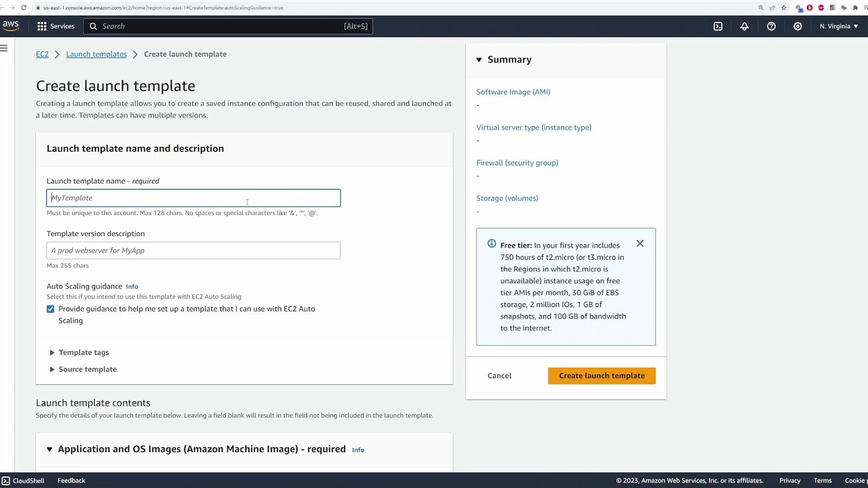Launch CloudShell from the top bar icon
This screenshot has width=868, height=488.
tap(718, 26)
